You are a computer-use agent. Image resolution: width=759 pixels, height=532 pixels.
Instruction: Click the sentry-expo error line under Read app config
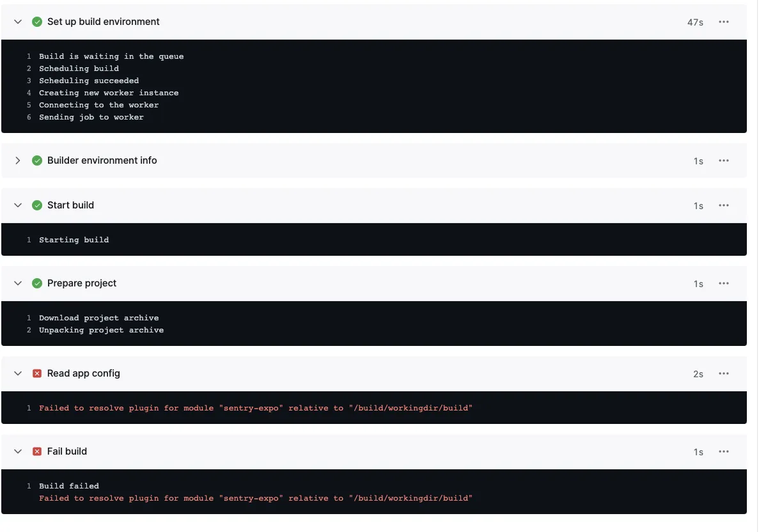click(255, 408)
